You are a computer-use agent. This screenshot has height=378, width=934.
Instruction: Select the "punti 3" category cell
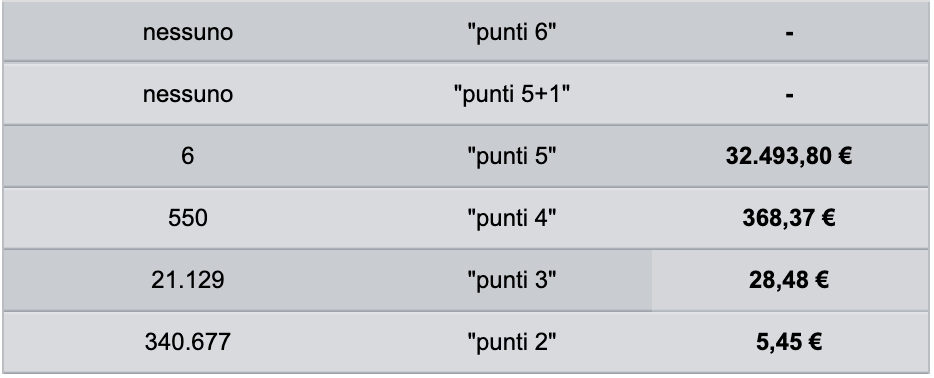pos(512,280)
